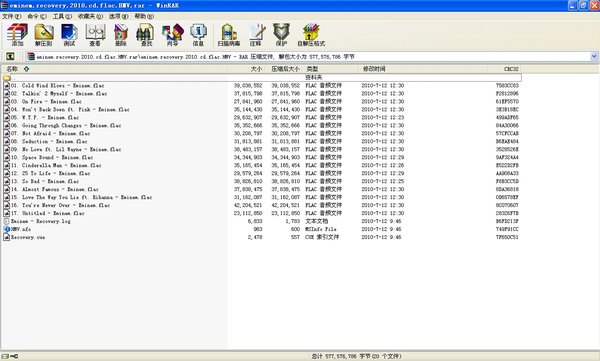
Task: Open the 收藏夹(O) menu
Action: click(x=90, y=16)
